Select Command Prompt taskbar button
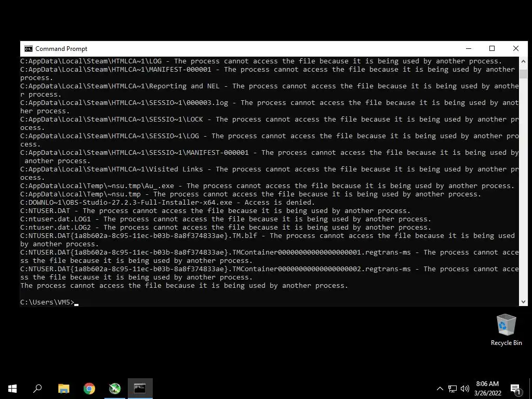Viewport: 532px width, 399px height. click(x=140, y=389)
